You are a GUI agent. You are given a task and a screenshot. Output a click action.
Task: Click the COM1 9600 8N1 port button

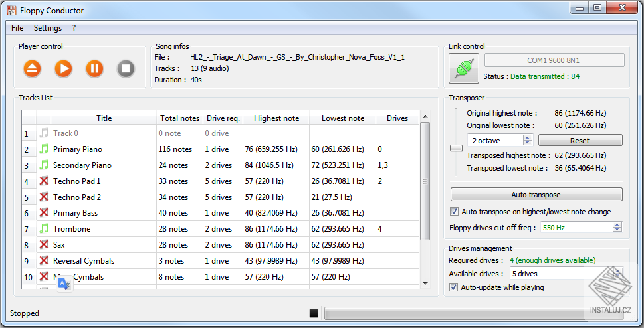(554, 60)
